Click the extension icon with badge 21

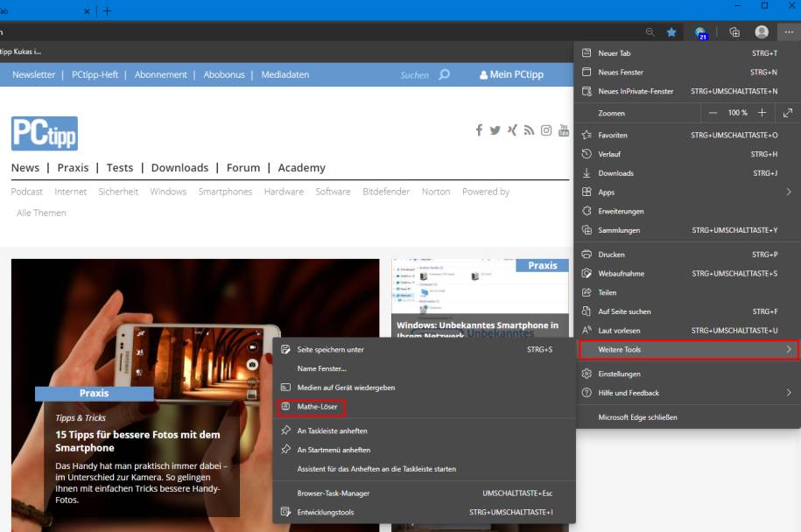701,33
